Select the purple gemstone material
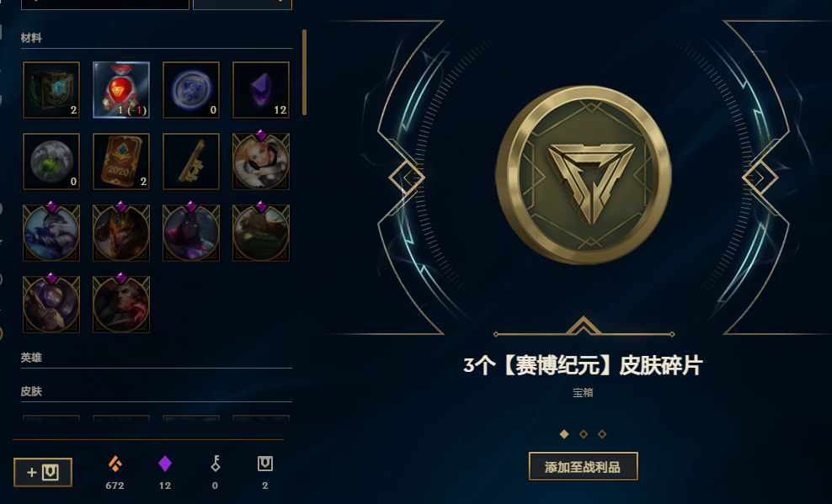Image resolution: width=832 pixels, height=504 pixels. click(261, 89)
